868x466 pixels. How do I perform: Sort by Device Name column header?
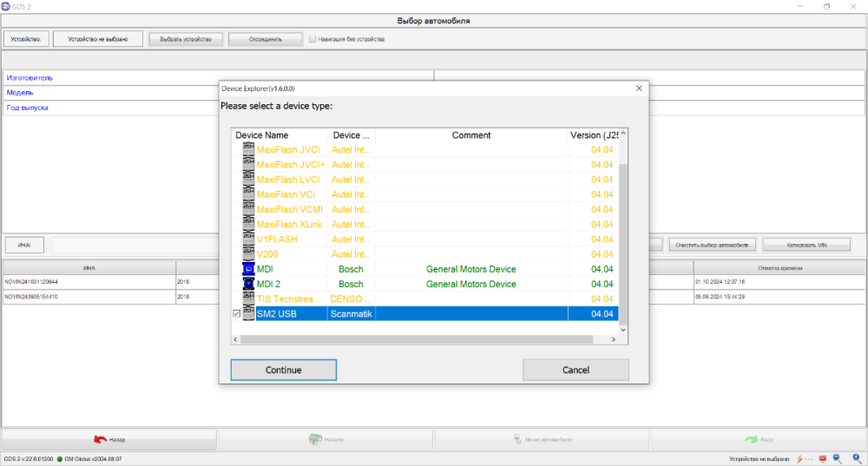pos(279,135)
